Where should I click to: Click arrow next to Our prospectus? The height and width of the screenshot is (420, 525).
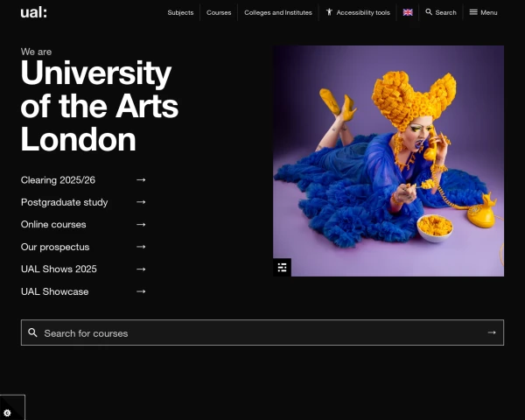[x=141, y=247]
